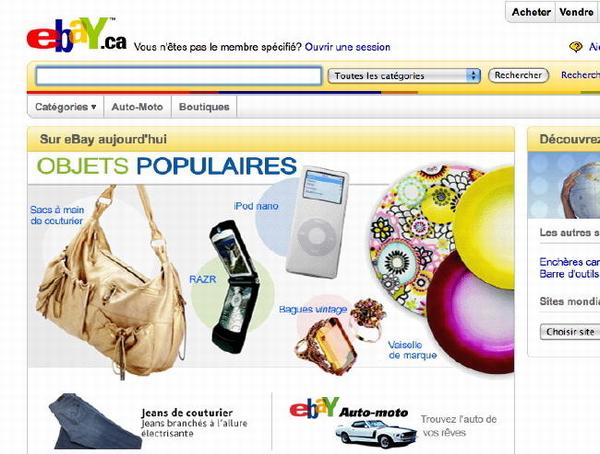Open the Choisir site dropdown
Viewport: 600px width, 454px height.
(x=570, y=332)
